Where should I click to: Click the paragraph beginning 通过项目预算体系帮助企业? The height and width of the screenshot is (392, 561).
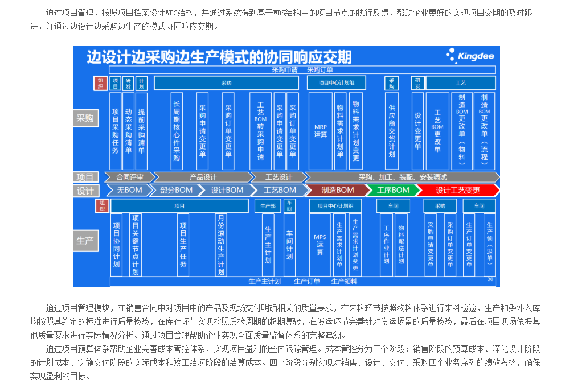285,362
